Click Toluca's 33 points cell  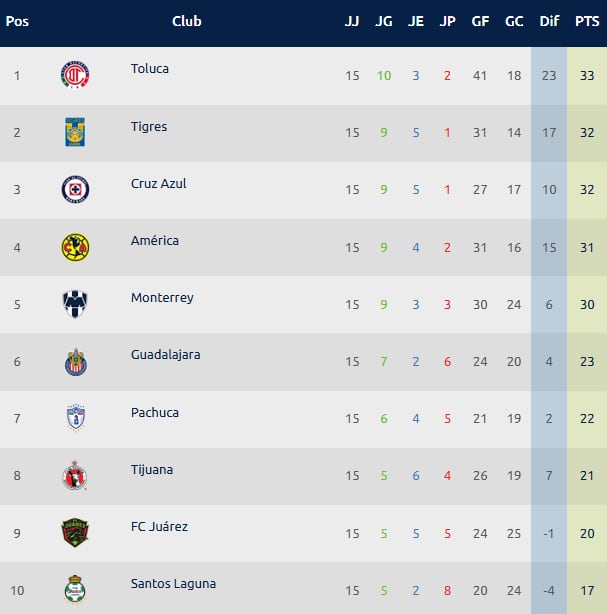(x=587, y=76)
